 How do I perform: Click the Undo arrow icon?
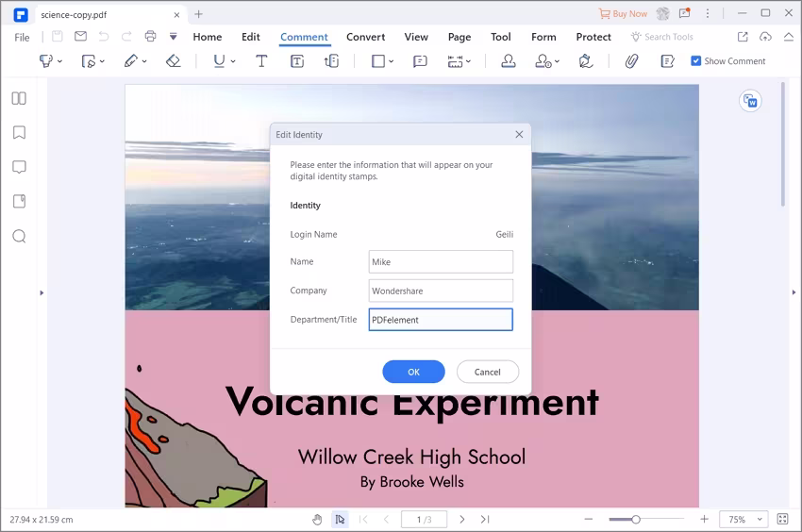(x=104, y=37)
